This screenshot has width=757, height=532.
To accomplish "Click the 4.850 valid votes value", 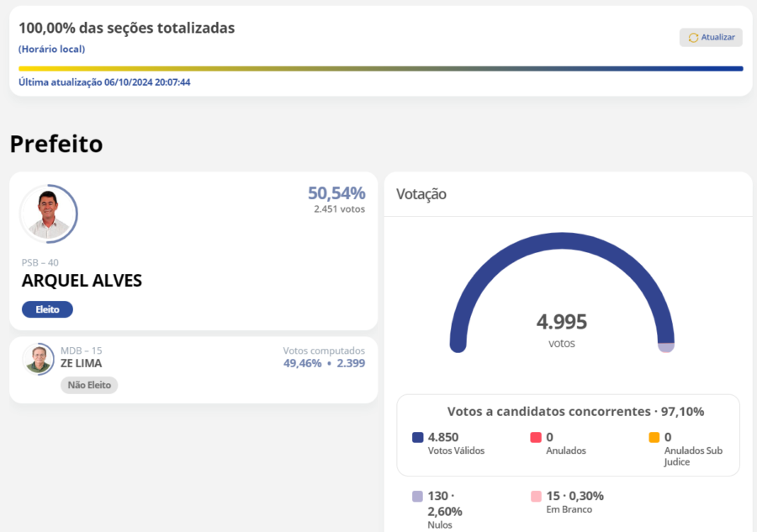I will click(x=443, y=437).
